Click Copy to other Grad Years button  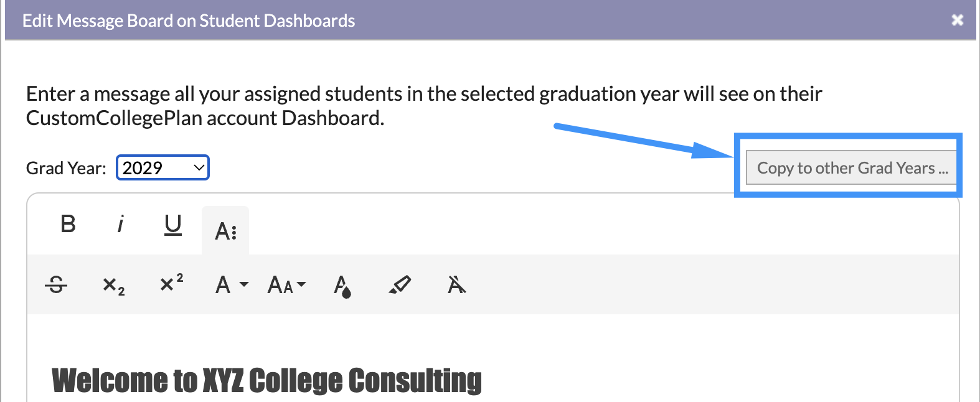click(x=851, y=167)
